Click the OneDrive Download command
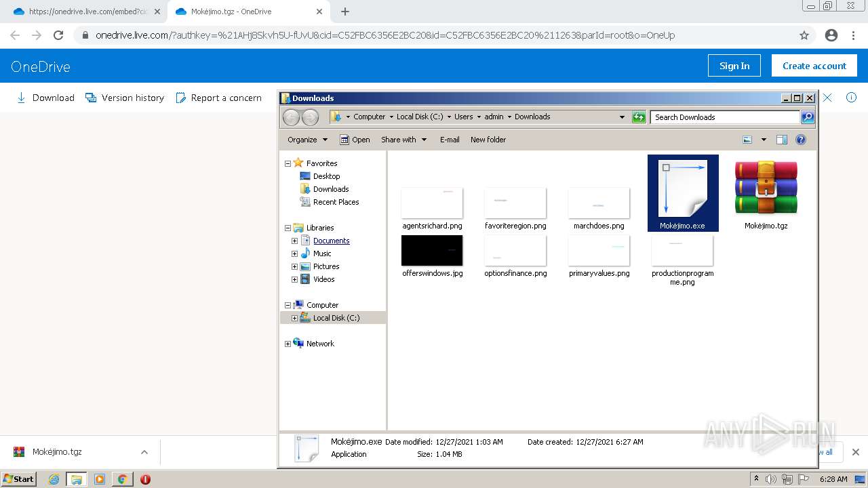Screen dimensions: 868x488 [x=45, y=98]
